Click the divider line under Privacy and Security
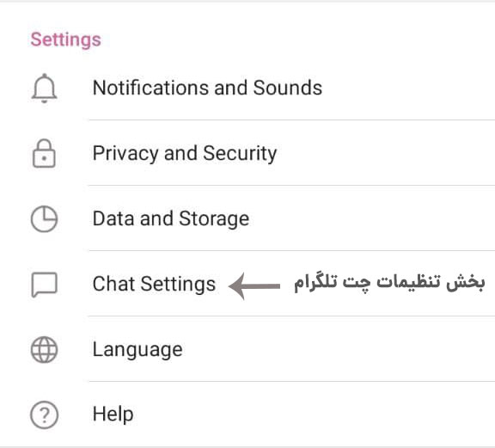 (291, 186)
